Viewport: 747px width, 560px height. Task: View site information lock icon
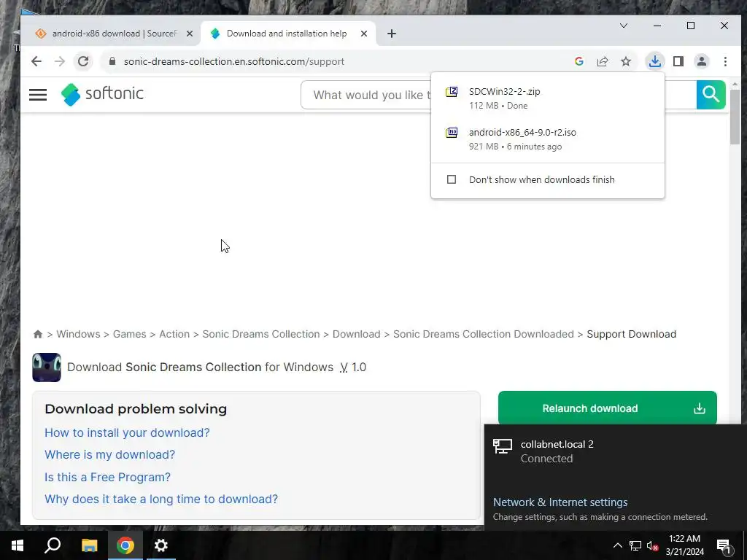point(112,61)
